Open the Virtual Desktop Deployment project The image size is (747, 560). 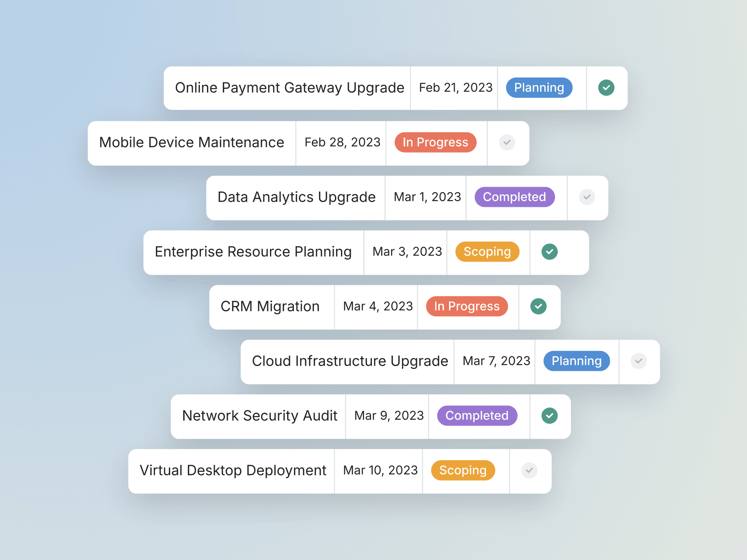pyautogui.click(x=233, y=470)
